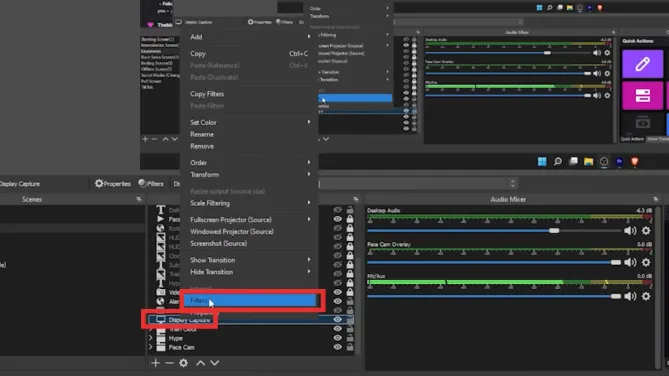Lock the Face Cam source
Screen dimensions: 669x376
(x=350, y=347)
